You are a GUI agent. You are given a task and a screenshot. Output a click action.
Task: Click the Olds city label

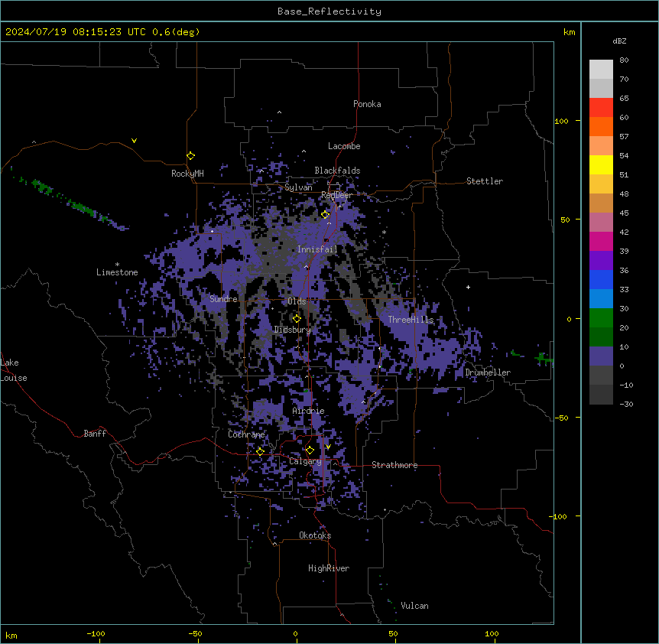click(x=297, y=301)
